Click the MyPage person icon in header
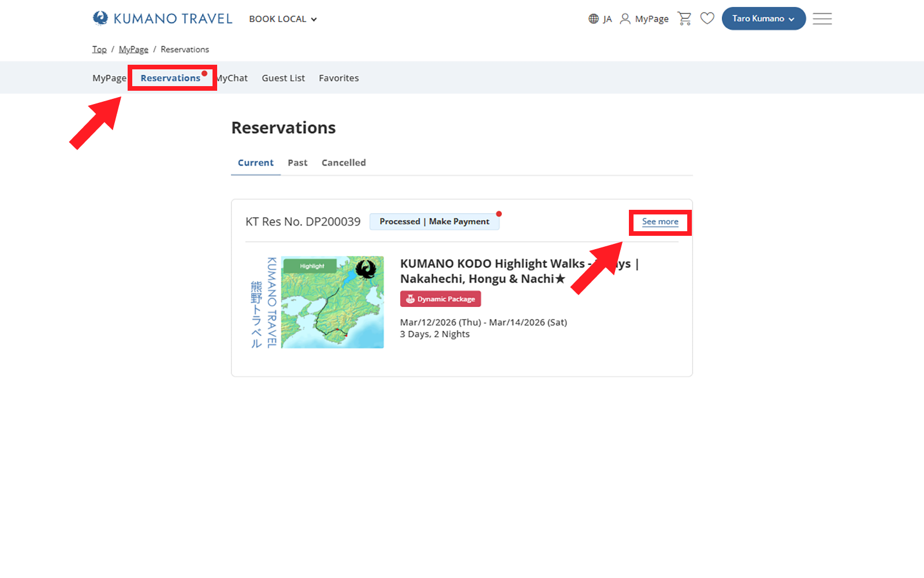The height and width of the screenshot is (578, 924). (x=625, y=19)
